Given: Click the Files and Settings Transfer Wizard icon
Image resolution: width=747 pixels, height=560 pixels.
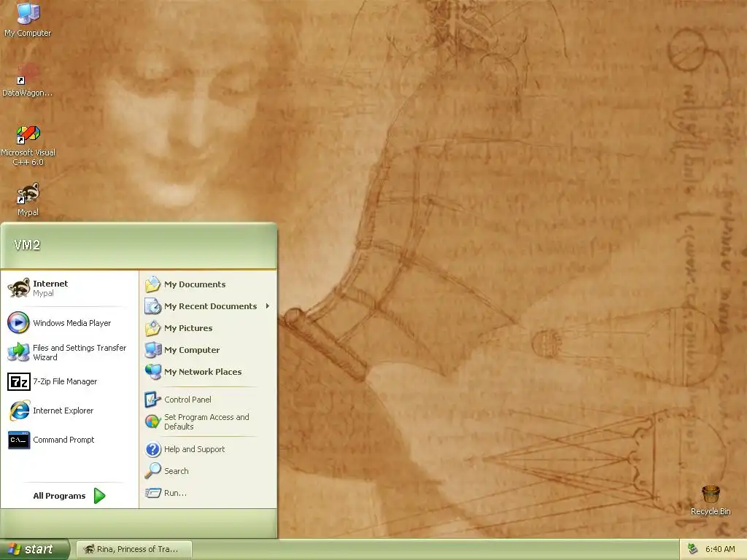Looking at the screenshot, I should [18, 352].
